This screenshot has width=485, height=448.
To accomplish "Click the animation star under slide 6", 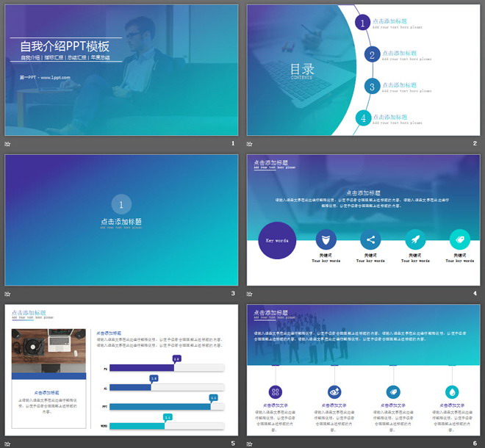I will pyautogui.click(x=249, y=444).
